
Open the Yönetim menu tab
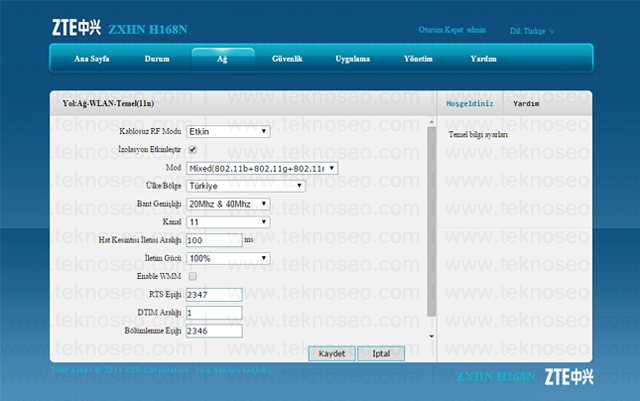click(418, 59)
